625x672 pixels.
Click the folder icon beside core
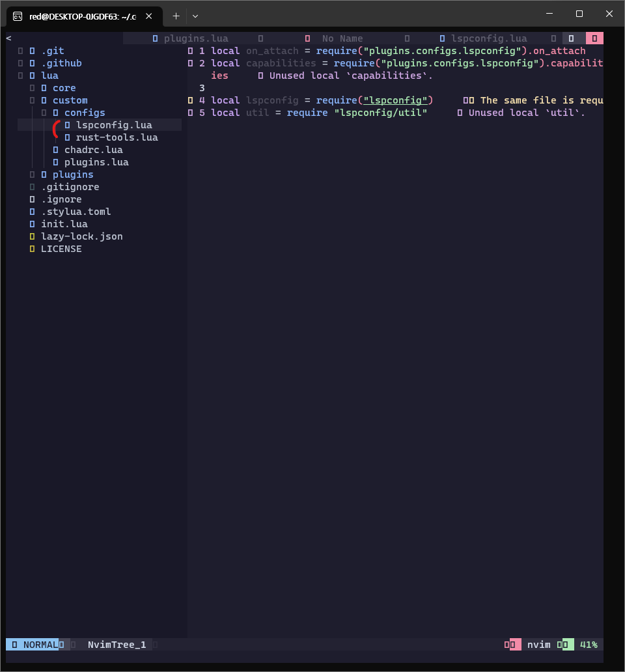click(44, 89)
